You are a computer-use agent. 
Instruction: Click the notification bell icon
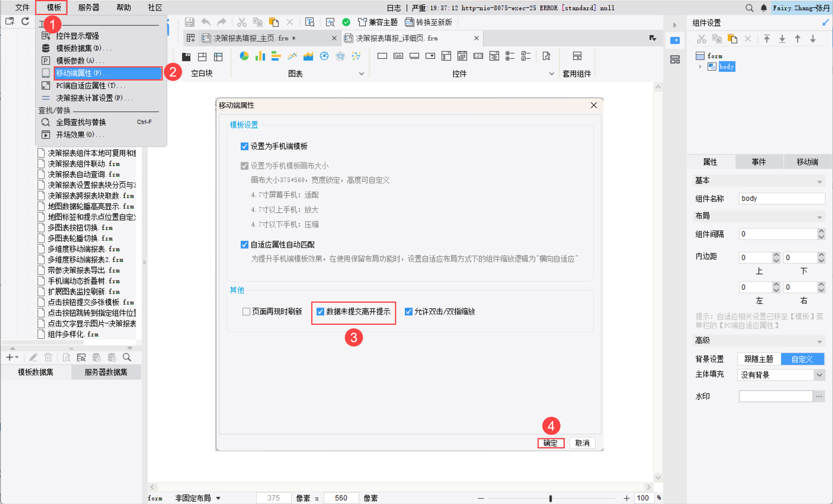click(x=763, y=7)
